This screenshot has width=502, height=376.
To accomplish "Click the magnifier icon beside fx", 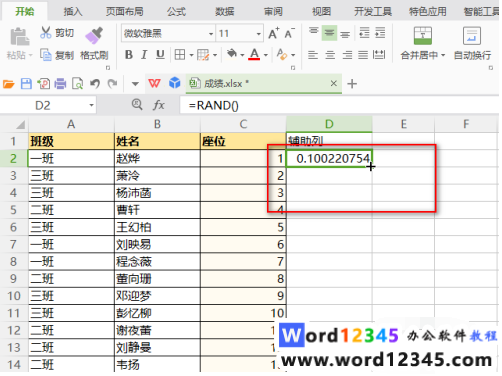I will pyautogui.click(x=137, y=105).
